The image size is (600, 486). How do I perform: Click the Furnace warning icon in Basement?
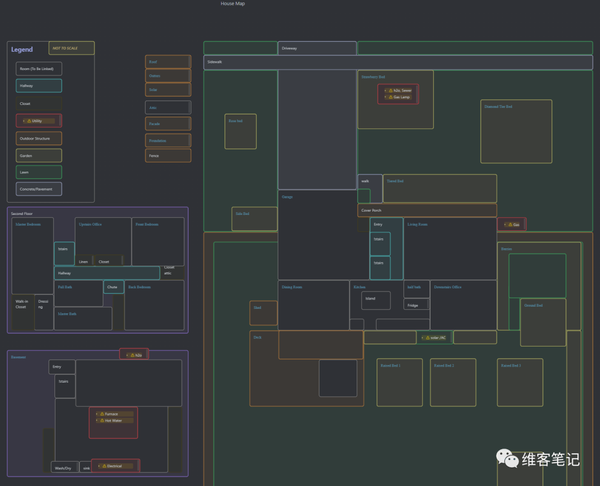point(102,414)
